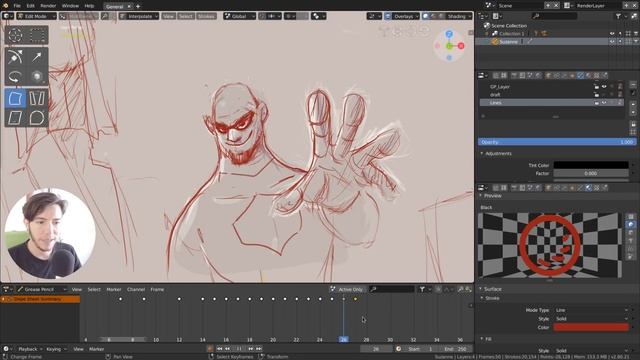
Task: Click the End frame 250 field
Action: coord(455,349)
